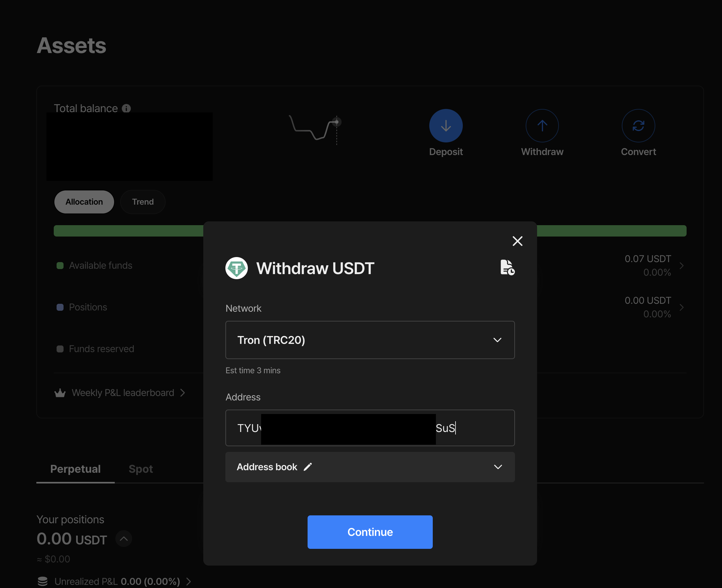Collapse Your positions with chevron toggle
722x588 pixels.
(124, 538)
